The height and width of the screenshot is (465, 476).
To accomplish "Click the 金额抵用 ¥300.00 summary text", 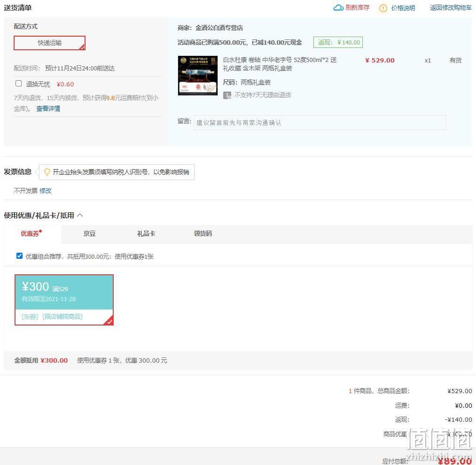I will [x=41, y=360].
